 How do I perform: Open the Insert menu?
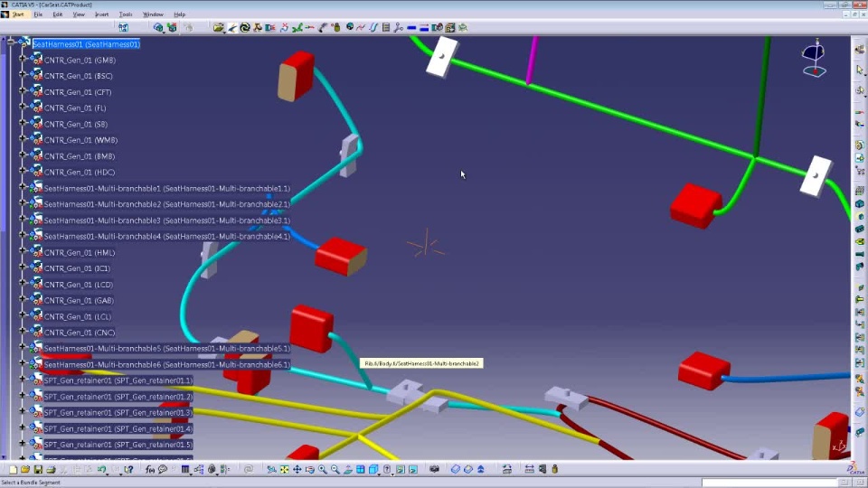[102, 14]
